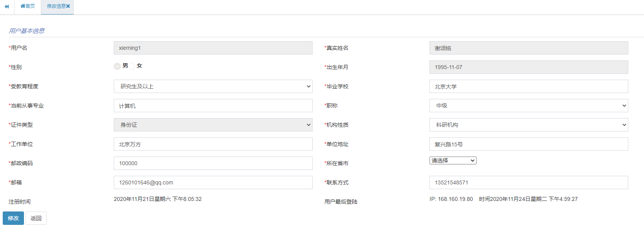Open the 职称 dropdown showing 中级

[x=529, y=106]
